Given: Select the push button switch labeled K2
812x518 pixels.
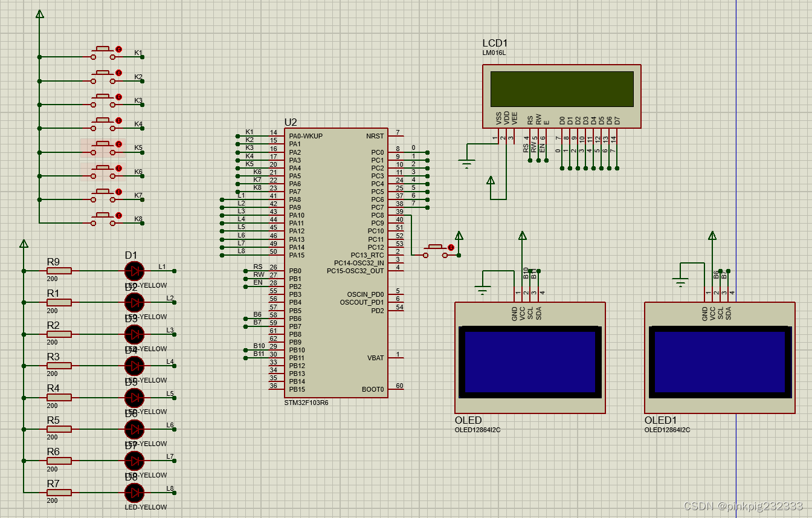Looking at the screenshot, I should coord(103,77).
